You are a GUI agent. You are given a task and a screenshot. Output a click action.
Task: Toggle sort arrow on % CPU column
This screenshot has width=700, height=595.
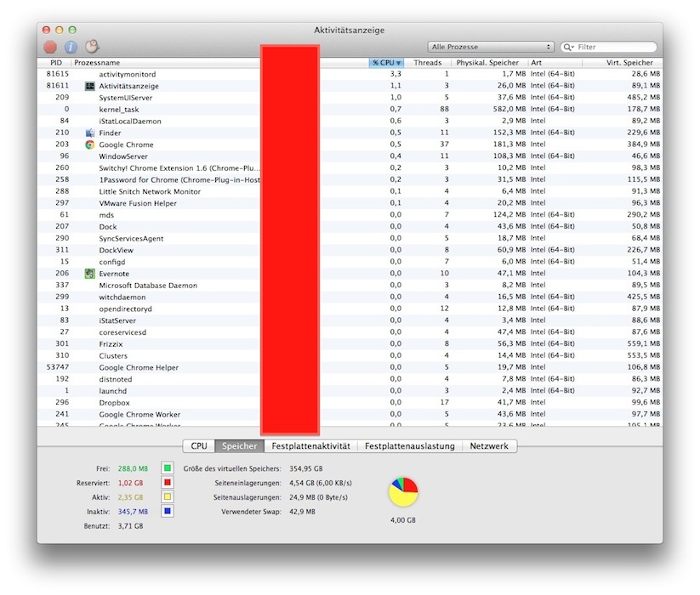click(x=399, y=63)
